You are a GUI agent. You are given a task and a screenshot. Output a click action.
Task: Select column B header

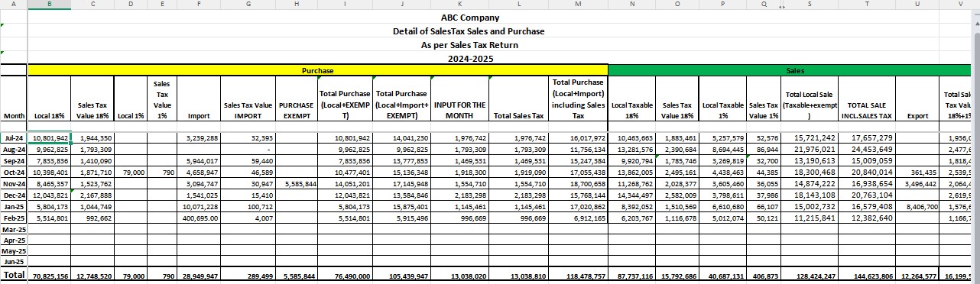pyautogui.click(x=50, y=5)
